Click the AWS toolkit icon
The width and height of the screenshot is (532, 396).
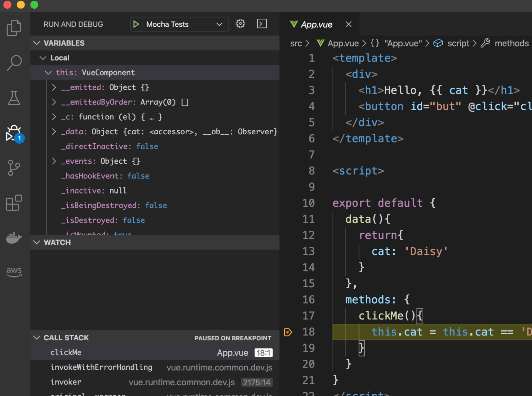(14, 272)
